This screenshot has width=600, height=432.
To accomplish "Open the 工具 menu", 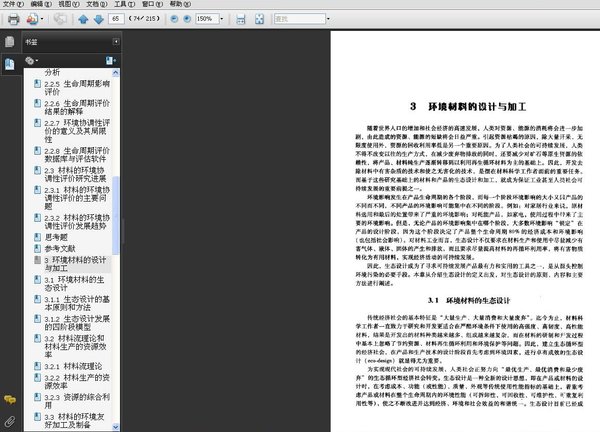I will [x=125, y=4].
